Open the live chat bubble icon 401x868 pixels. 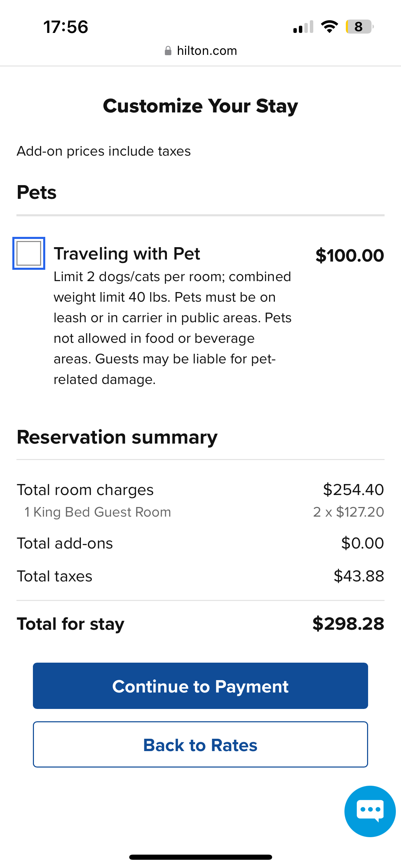click(x=370, y=811)
